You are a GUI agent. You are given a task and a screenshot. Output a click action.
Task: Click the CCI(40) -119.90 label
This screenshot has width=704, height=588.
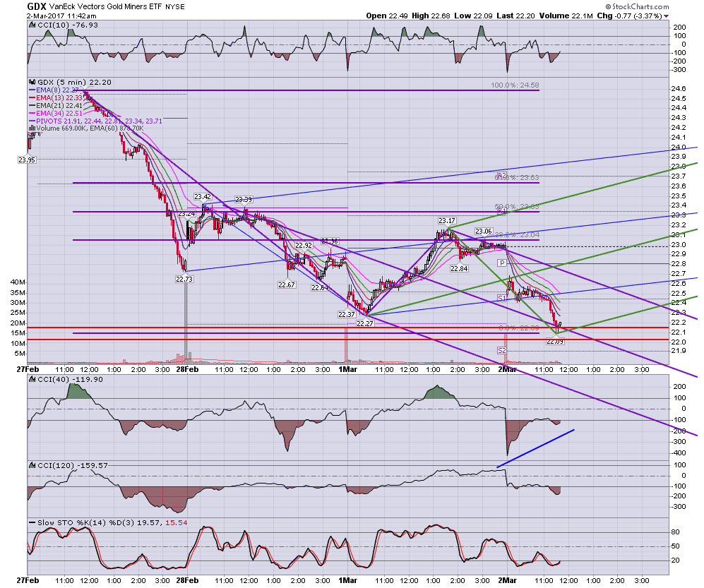(70, 379)
